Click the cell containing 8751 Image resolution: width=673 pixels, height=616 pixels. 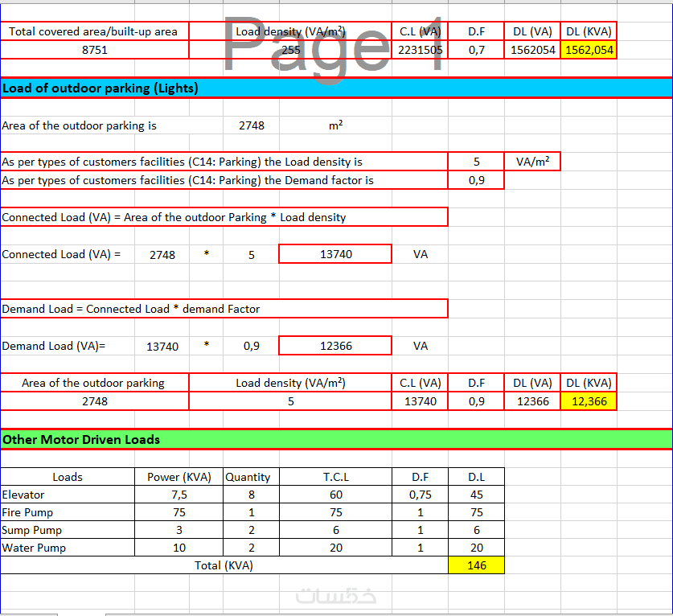(x=94, y=50)
